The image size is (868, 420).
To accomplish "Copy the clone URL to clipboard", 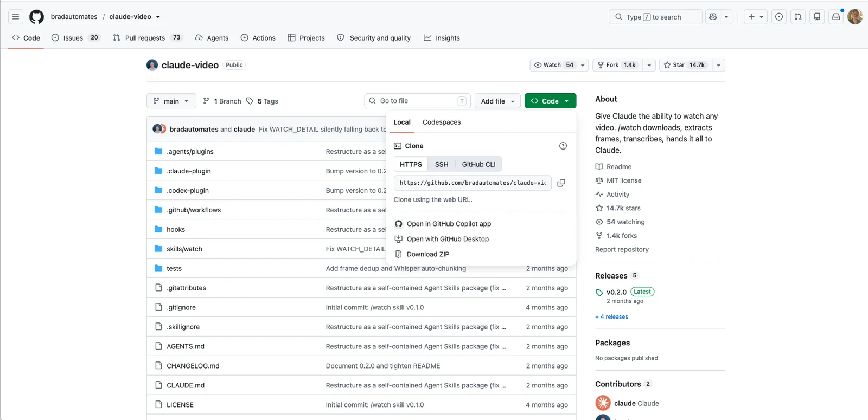I will (x=561, y=183).
